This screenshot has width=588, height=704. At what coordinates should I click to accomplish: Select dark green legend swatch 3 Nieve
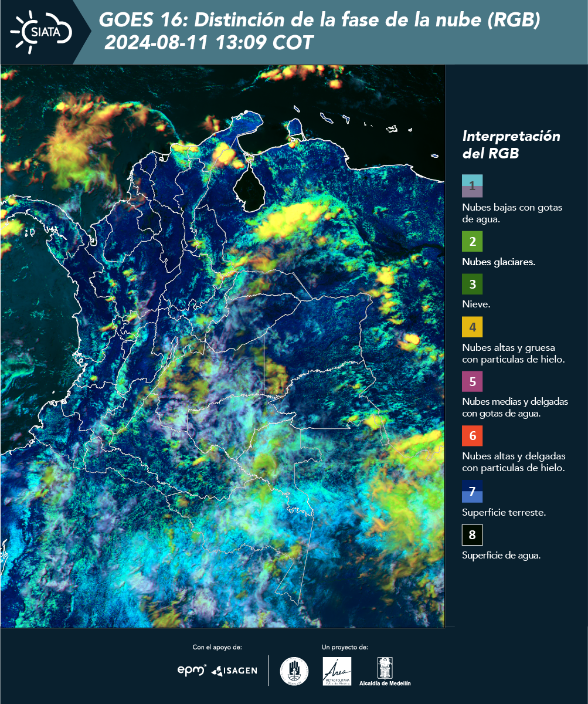point(472,285)
